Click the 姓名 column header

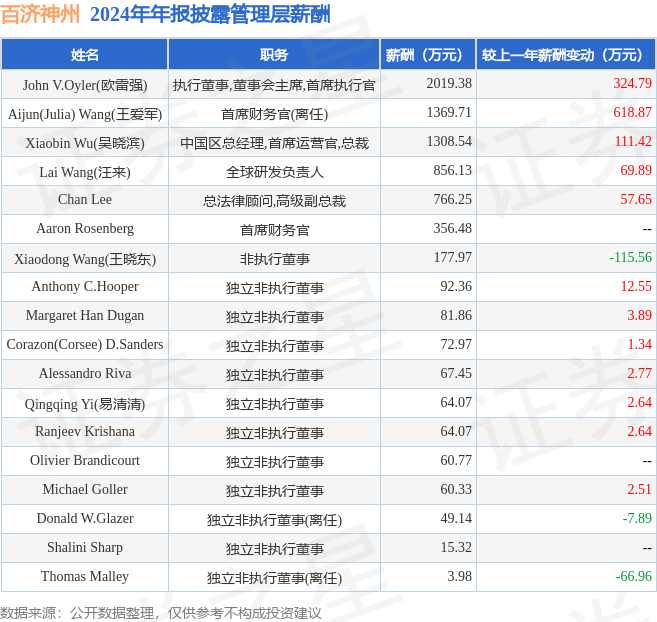pyautogui.click(x=85, y=54)
